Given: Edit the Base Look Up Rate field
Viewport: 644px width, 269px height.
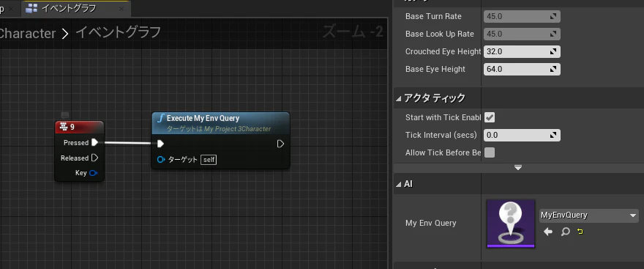Looking at the screenshot, I should tap(522, 34).
